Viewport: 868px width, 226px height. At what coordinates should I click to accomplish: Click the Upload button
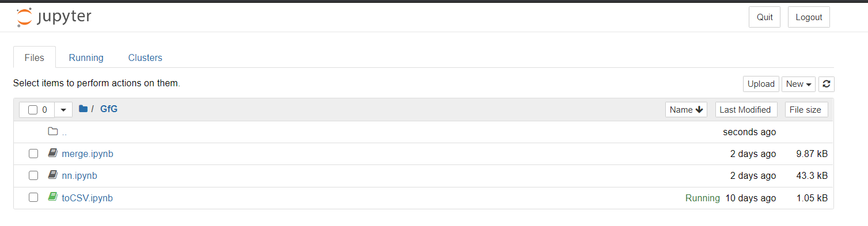tap(761, 84)
